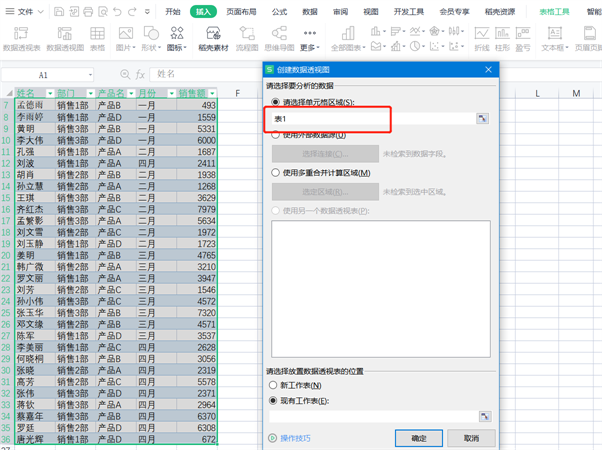
Task: Expand the Name Box dropdown showing A1
Action: [x=90, y=75]
